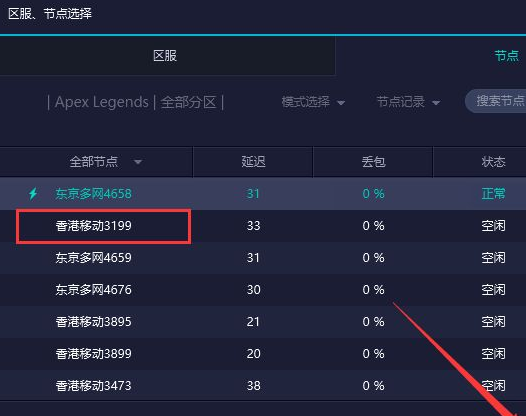Sort by the 丢包 column header
The image size is (526, 416).
pyautogui.click(x=373, y=162)
